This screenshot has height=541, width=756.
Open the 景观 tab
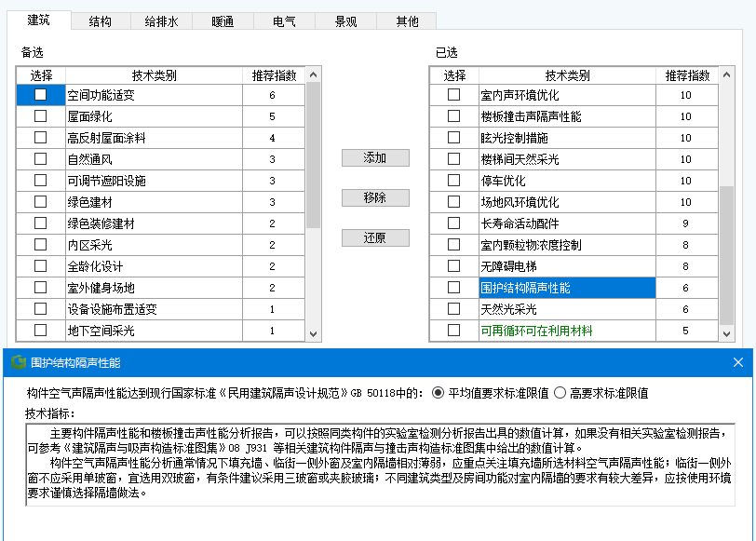coord(345,20)
